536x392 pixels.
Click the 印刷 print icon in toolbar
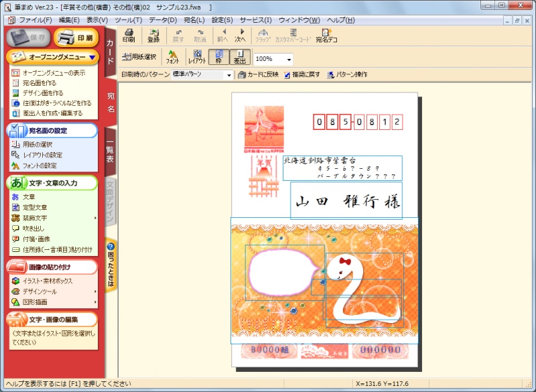pyautogui.click(x=129, y=36)
